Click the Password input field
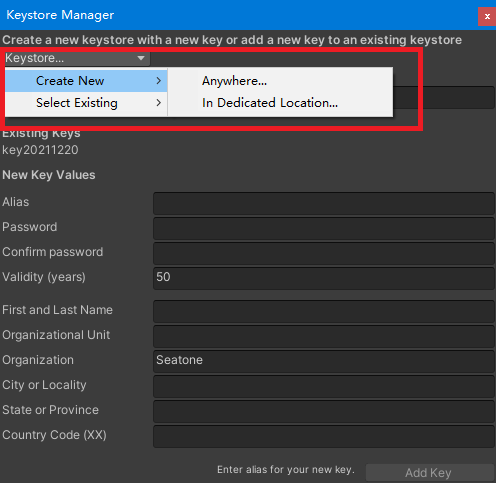 (324, 228)
